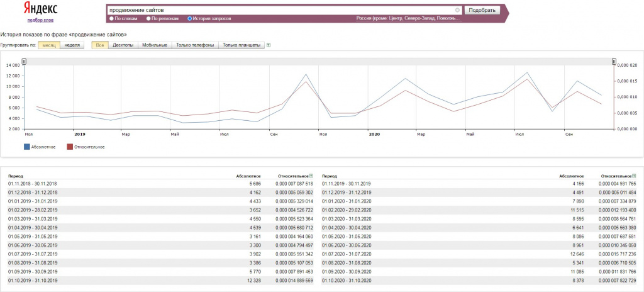The image size is (644, 292).
Task: Click the help icon beside right Относительное header
Action: [x=635, y=176]
